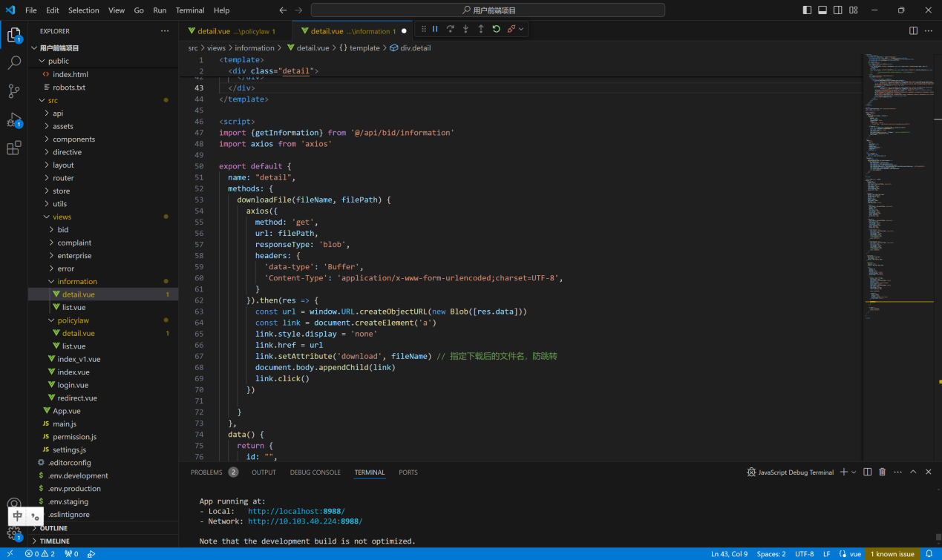Click the Split Editor Right icon

coord(913,30)
